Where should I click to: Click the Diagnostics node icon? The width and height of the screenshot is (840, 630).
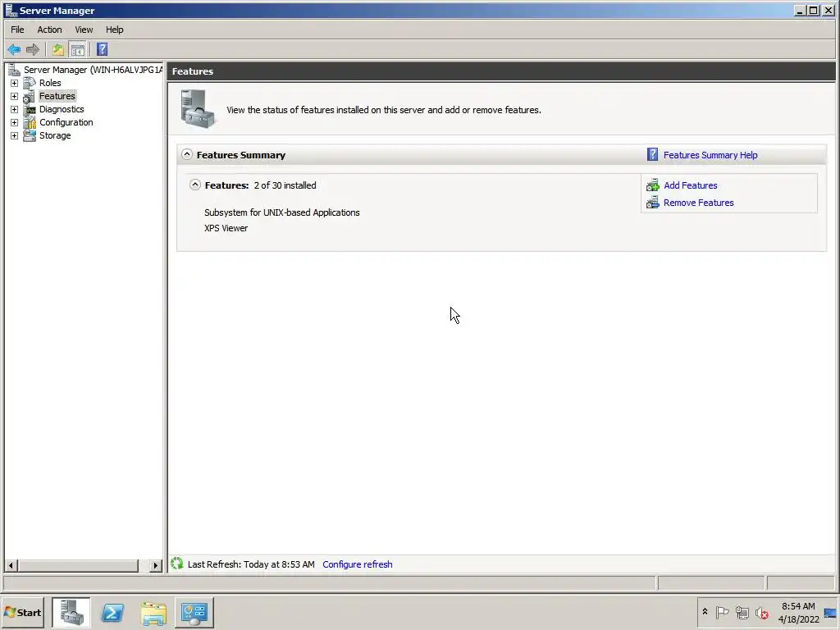(30, 109)
